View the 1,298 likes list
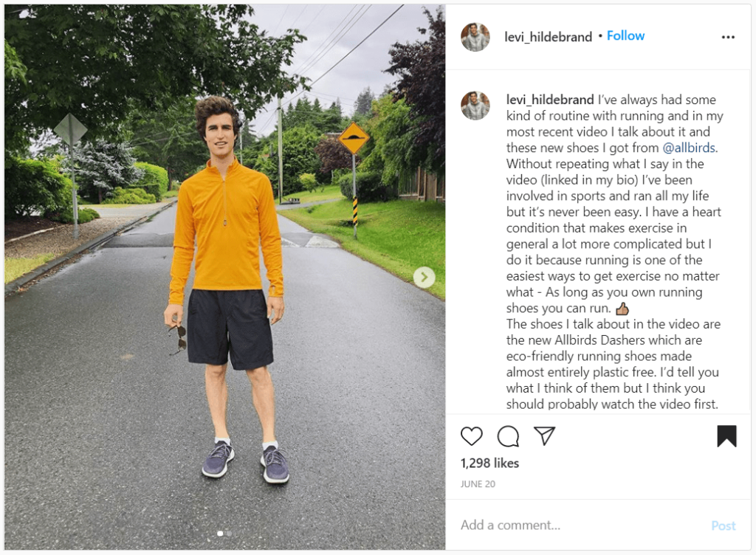This screenshot has width=756, height=555. pyautogui.click(x=490, y=463)
